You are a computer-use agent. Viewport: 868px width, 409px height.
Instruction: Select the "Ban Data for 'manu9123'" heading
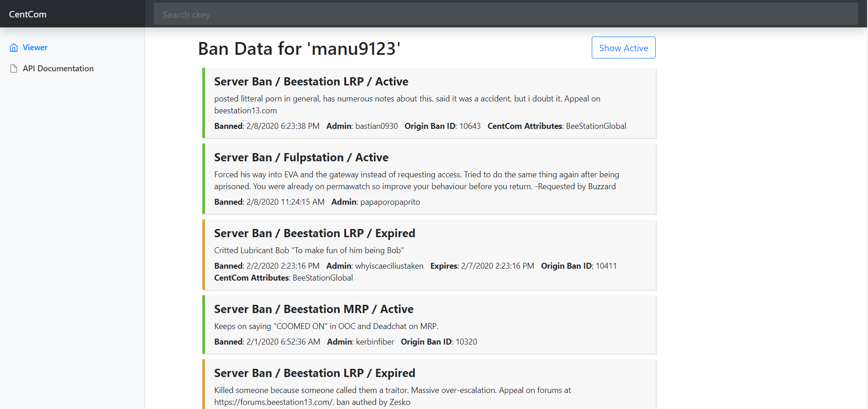tap(299, 48)
